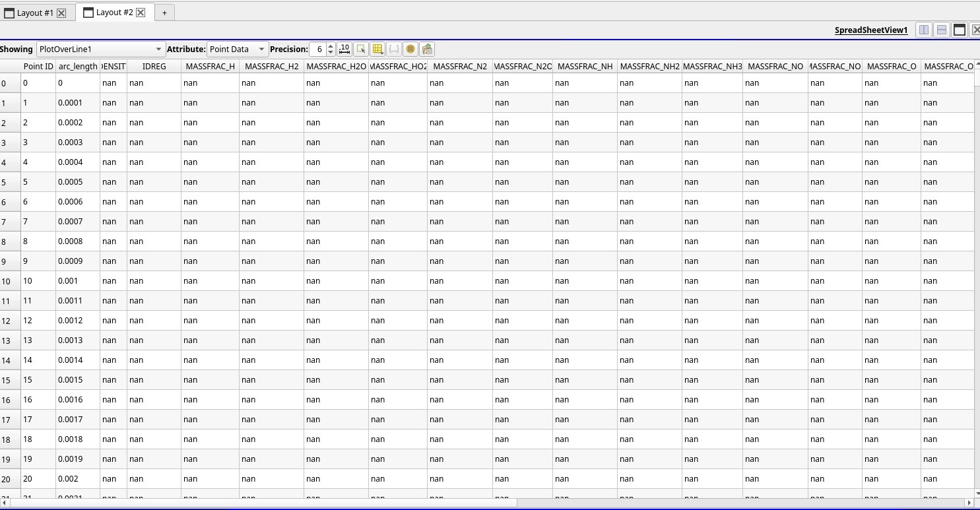Toggle fixed number representation icon next to Precision
The image size is (980, 510).
[x=344, y=49]
